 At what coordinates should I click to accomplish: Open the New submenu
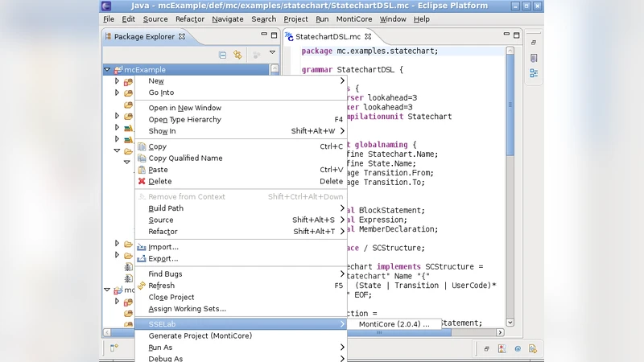click(156, 80)
